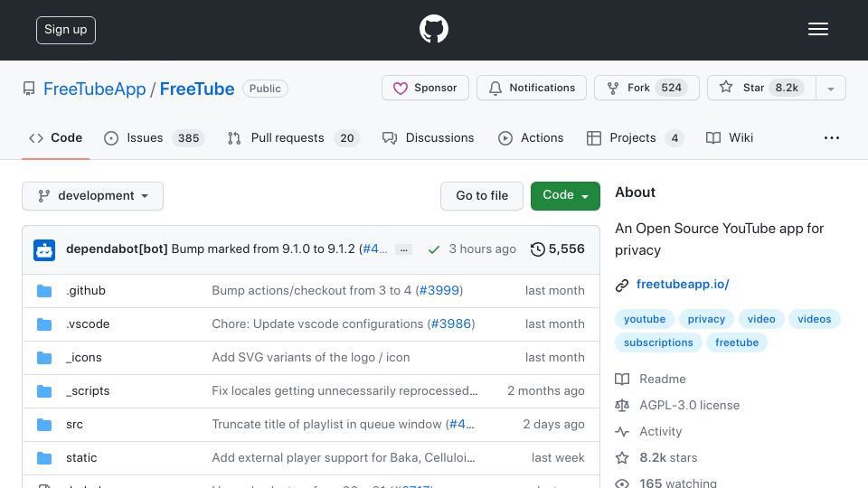This screenshot has width=868, height=488.
Task: Select the videos topic tag
Action: pos(815,319)
